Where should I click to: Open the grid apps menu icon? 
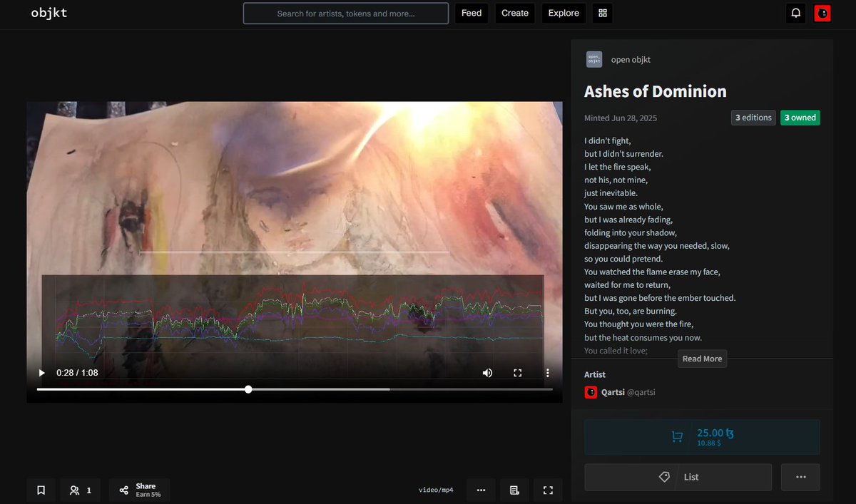click(x=602, y=13)
